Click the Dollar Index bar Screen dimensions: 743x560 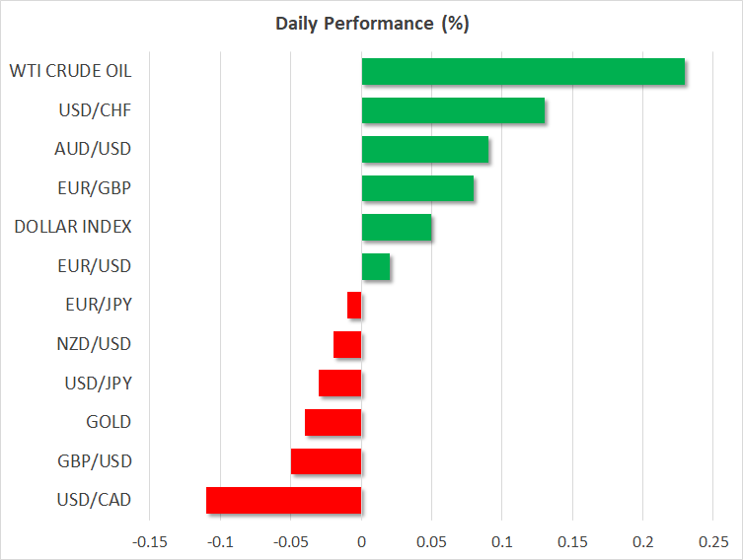[397, 228]
